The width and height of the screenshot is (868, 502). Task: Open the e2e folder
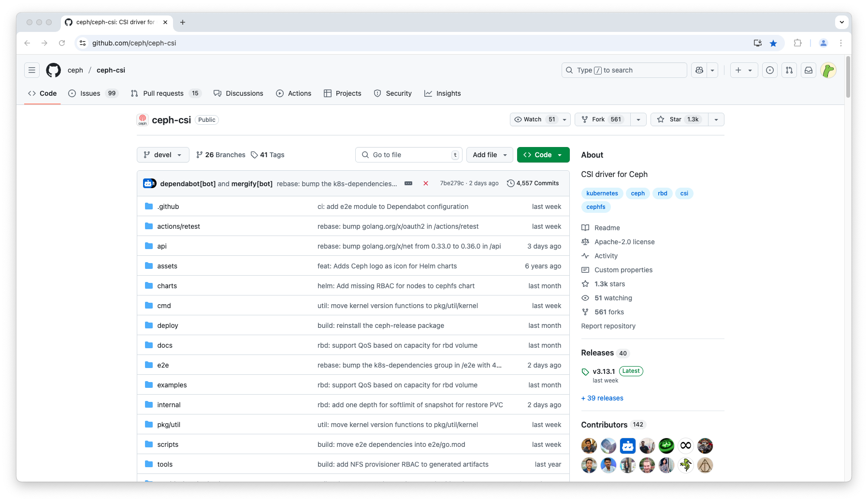[x=163, y=365]
